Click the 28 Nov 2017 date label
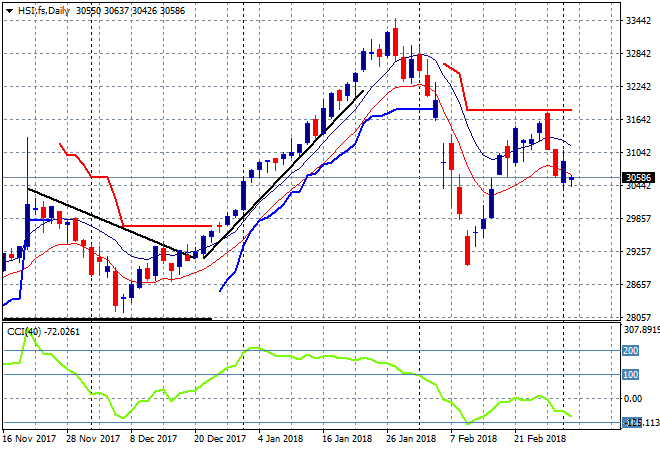660x450 pixels. pos(93,439)
